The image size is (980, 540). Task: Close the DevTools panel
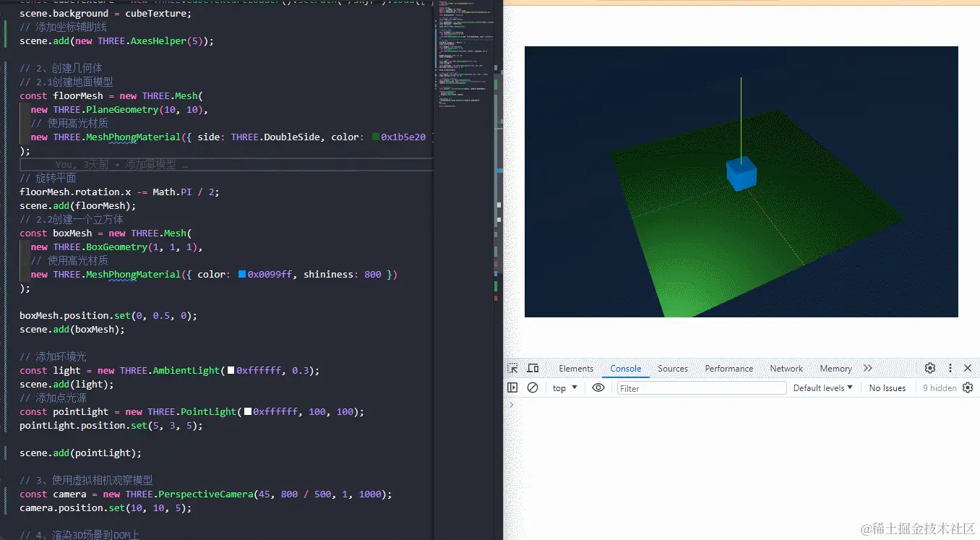pos(968,368)
